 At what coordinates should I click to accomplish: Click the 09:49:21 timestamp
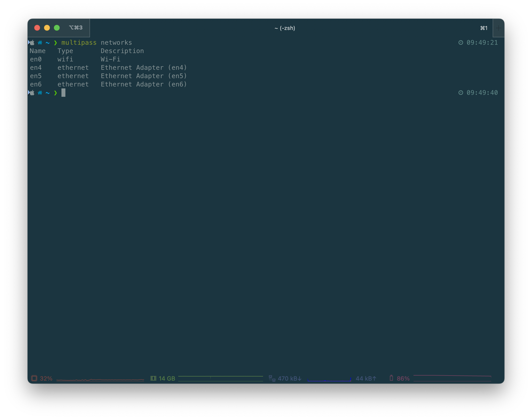point(482,42)
